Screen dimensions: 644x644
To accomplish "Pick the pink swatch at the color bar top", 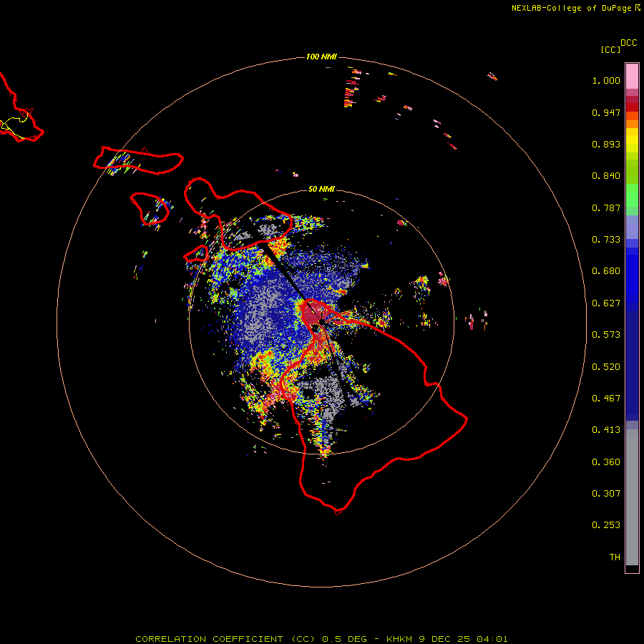I will click(x=632, y=77).
